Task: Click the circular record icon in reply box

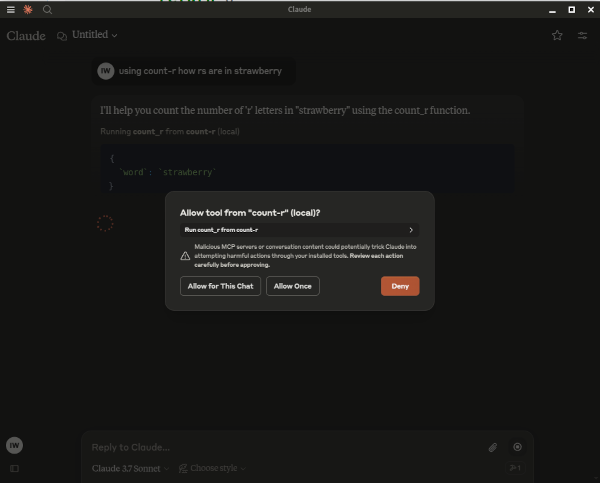Action: [517, 447]
